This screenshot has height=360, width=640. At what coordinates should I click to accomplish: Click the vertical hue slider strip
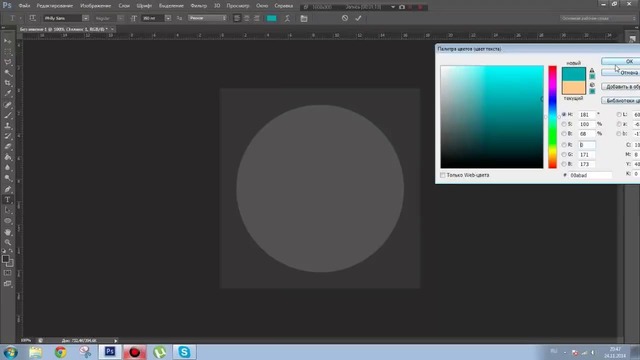pos(552,117)
